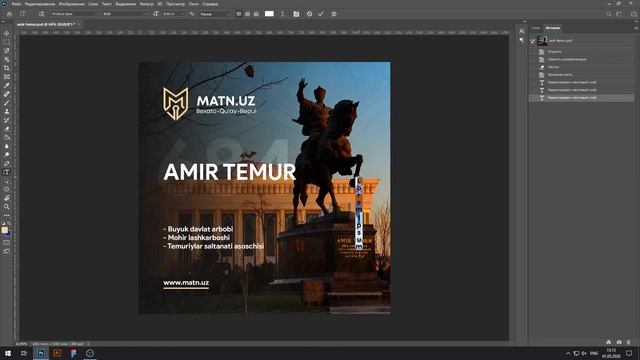Open the Paragraph panel icon in side dock
Image resolution: width=640 pixels, height=360 pixels.
(x=522, y=40)
